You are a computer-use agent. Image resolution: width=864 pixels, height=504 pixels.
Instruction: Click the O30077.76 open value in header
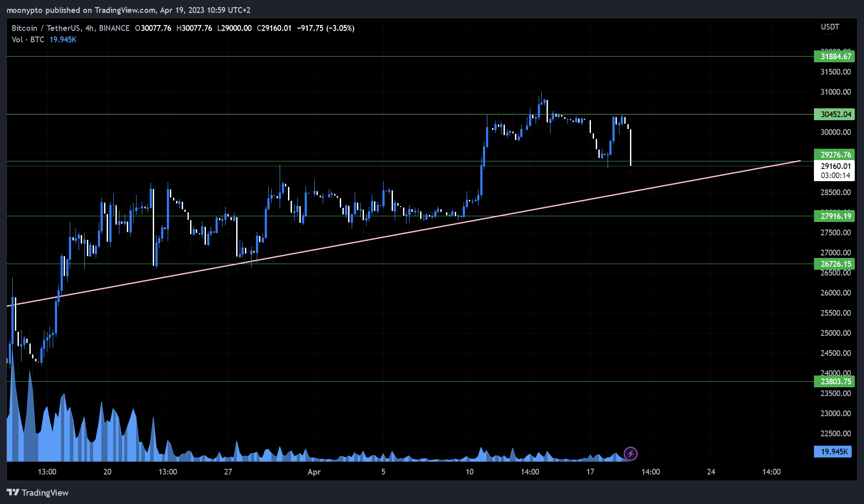[x=153, y=28]
